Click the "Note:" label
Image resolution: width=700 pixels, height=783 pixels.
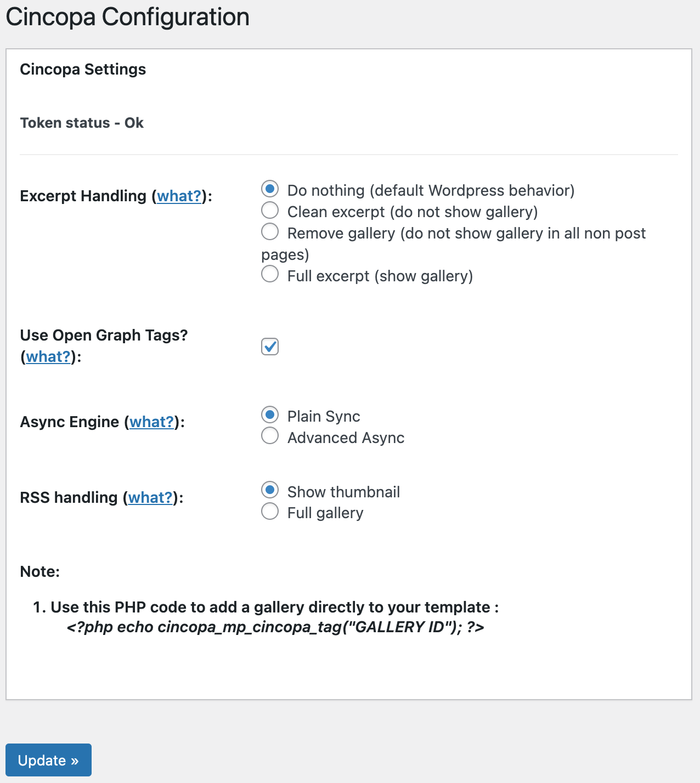pyautogui.click(x=40, y=571)
